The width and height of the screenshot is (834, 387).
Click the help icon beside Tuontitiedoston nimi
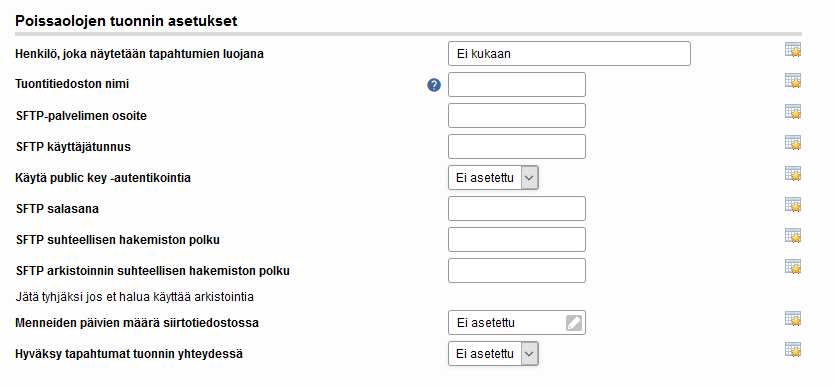click(x=434, y=85)
